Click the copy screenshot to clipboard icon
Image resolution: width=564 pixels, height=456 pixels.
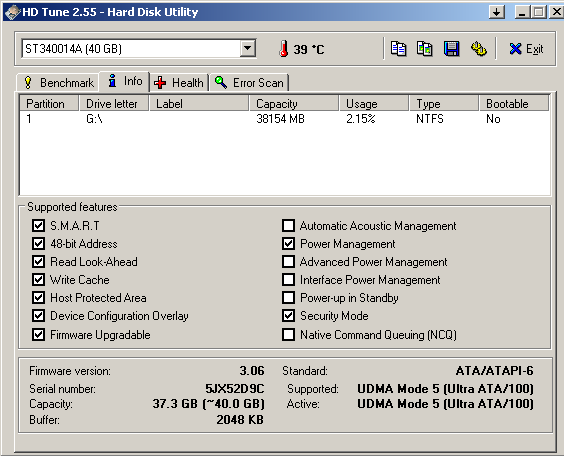(x=424, y=49)
